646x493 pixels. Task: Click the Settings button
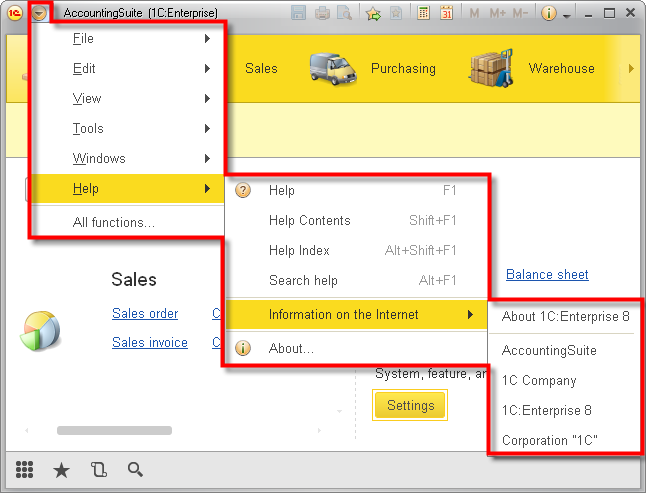[x=410, y=405]
